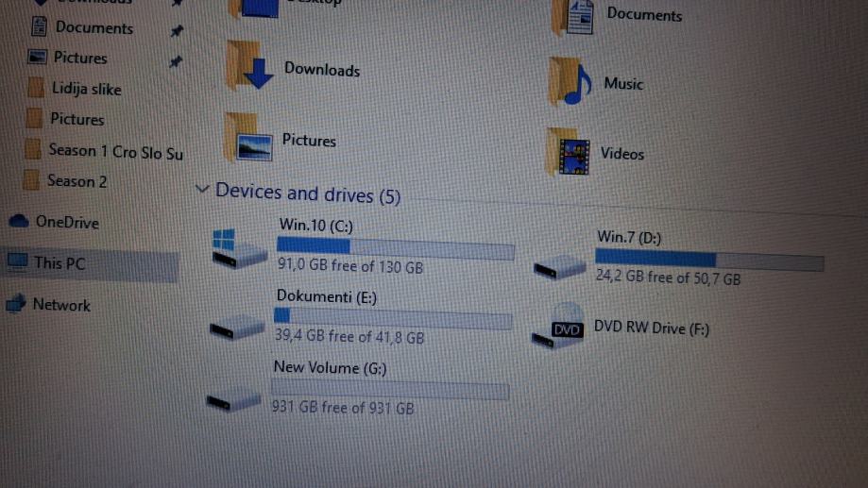
Task: Click the '91,0 GB free of 130 GB' text
Action: click(x=349, y=265)
